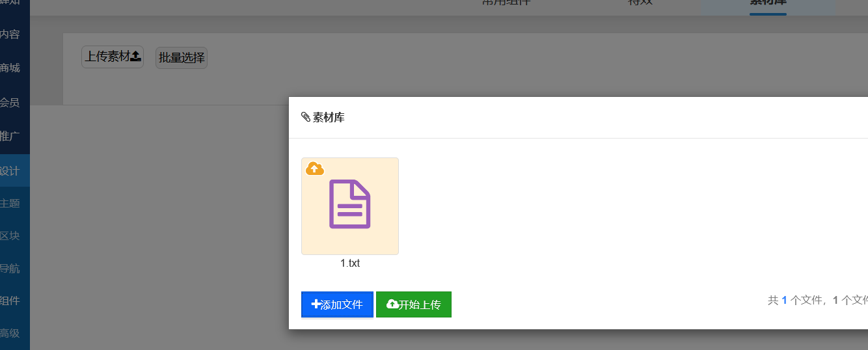Screen dimensions: 868x350
Task: Select the purple document thumbnail for 1.txt
Action: pos(350,204)
